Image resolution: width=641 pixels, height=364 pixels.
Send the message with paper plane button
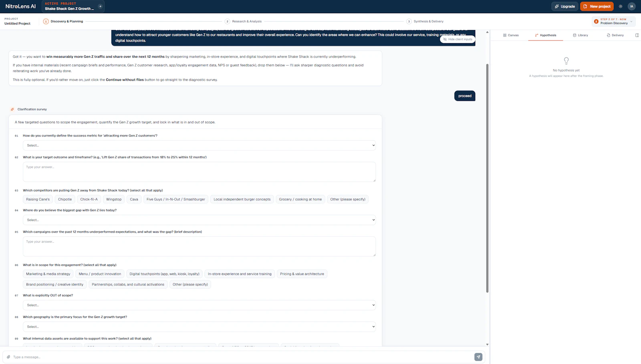(x=478, y=357)
